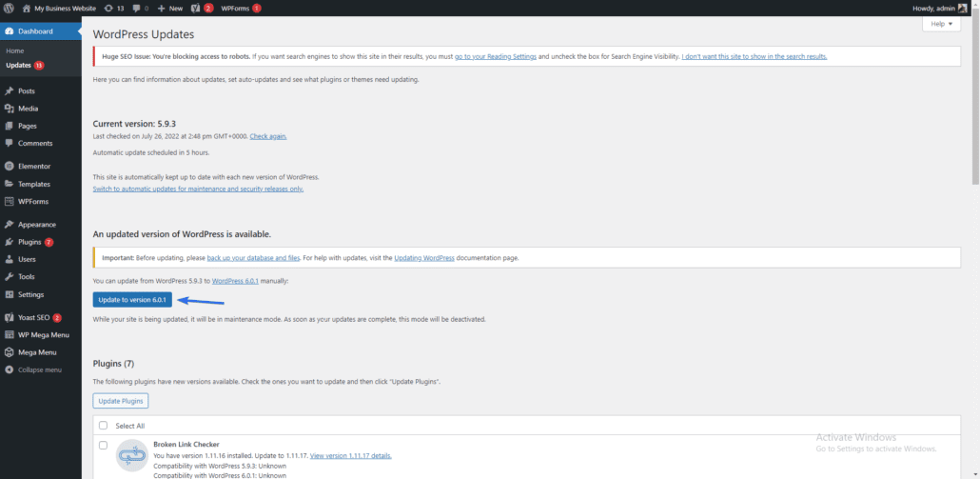Open the updates icon showing 13 in the admin bar
The image size is (980, 479).
pyautogui.click(x=108, y=9)
